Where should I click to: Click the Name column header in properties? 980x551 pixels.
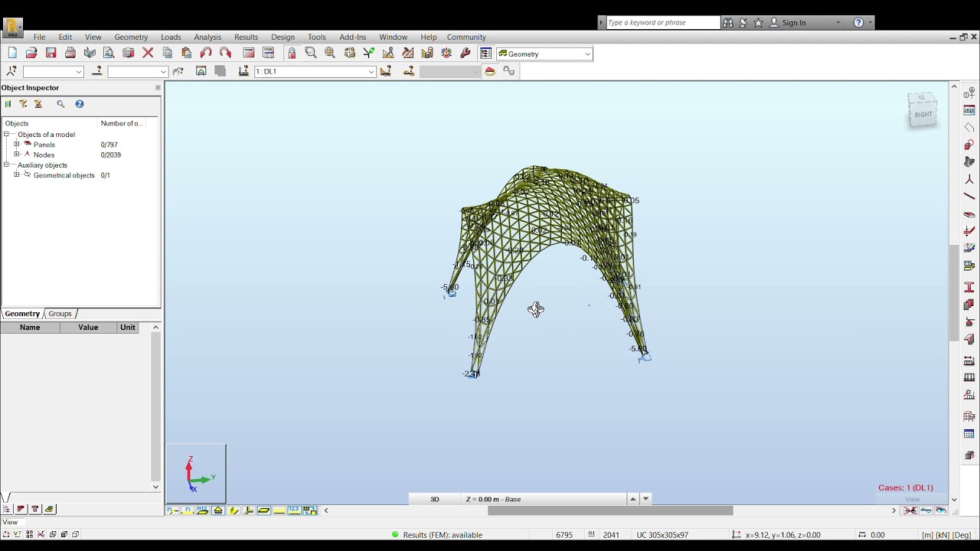tap(30, 328)
